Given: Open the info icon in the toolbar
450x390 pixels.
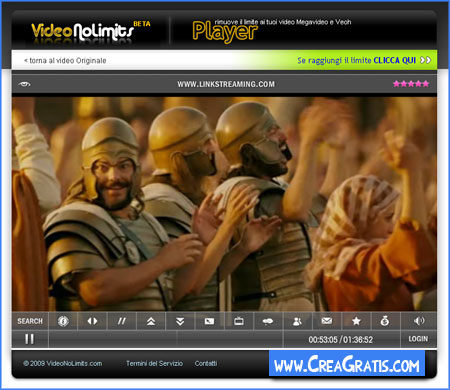Looking at the screenshot, I should coord(63,321).
